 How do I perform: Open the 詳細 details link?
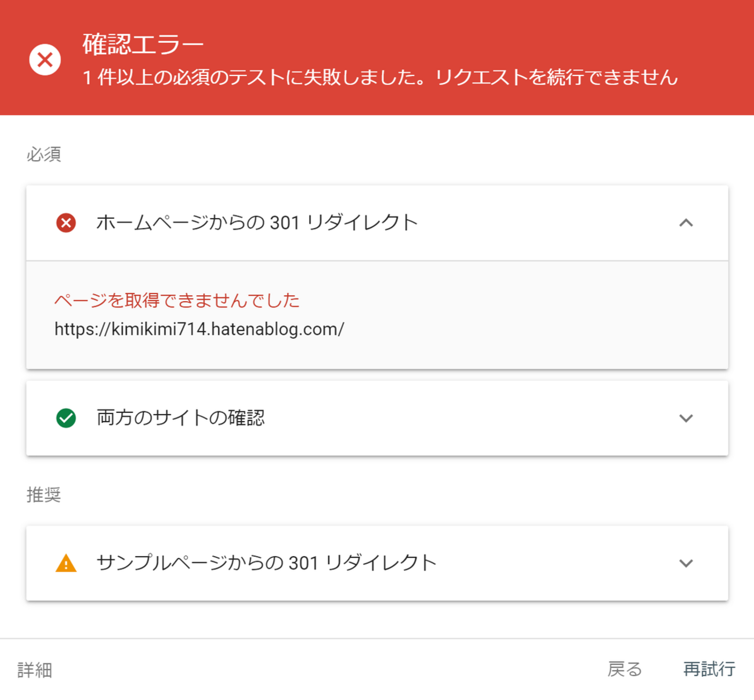[x=35, y=670]
